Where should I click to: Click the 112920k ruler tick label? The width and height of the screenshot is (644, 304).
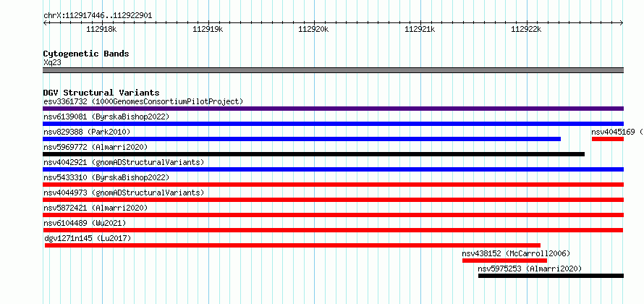coord(314,29)
